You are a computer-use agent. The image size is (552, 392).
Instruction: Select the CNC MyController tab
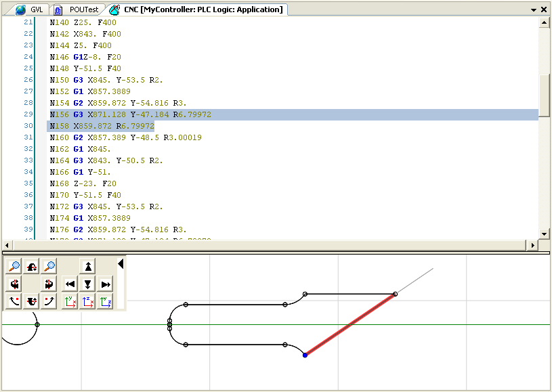pos(195,9)
